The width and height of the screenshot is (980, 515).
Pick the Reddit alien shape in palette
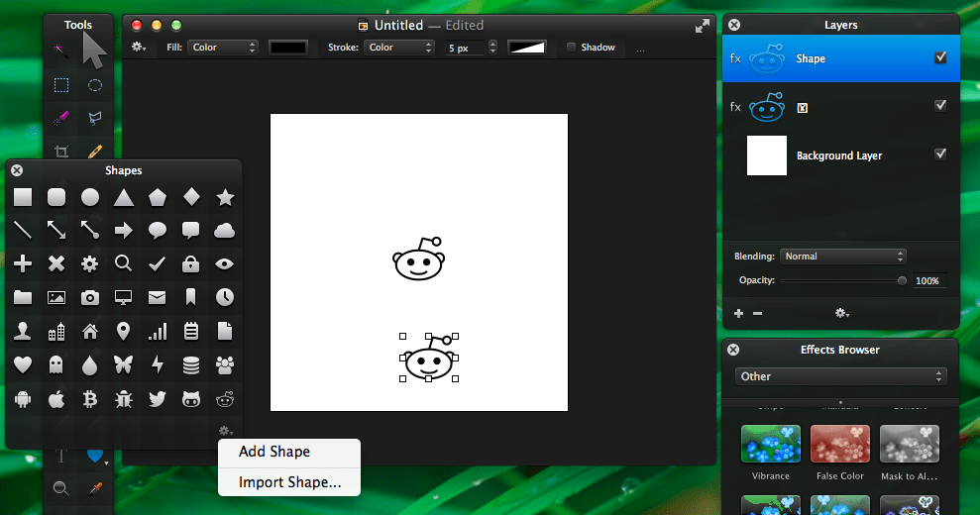coord(224,399)
